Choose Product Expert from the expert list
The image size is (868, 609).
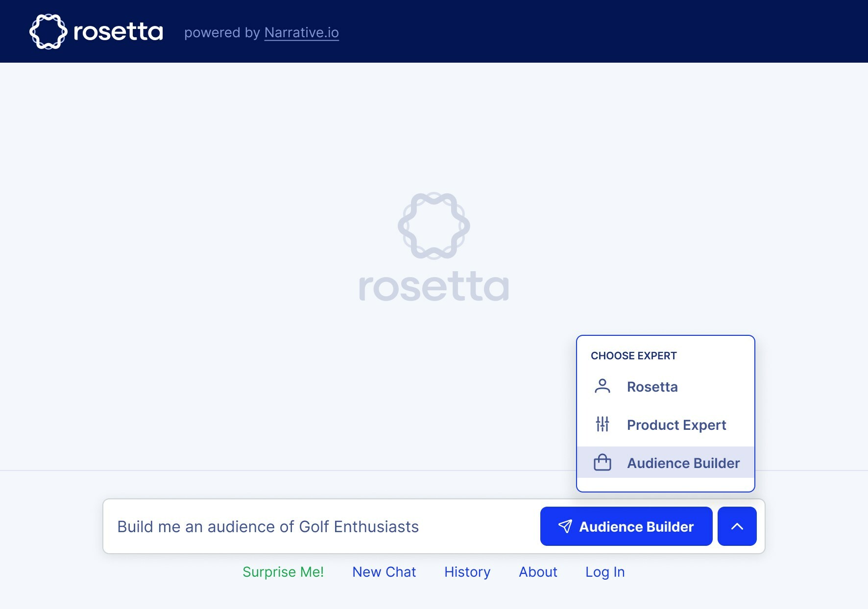point(676,425)
